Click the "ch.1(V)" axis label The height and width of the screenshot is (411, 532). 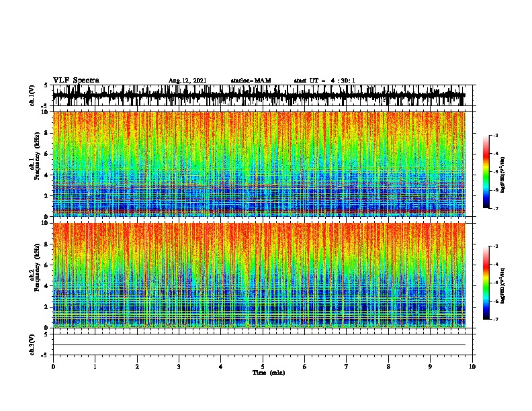pos(32,95)
